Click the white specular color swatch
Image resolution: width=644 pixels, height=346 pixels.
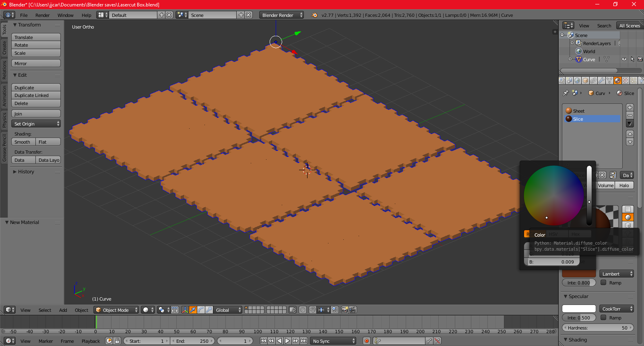tap(579, 309)
